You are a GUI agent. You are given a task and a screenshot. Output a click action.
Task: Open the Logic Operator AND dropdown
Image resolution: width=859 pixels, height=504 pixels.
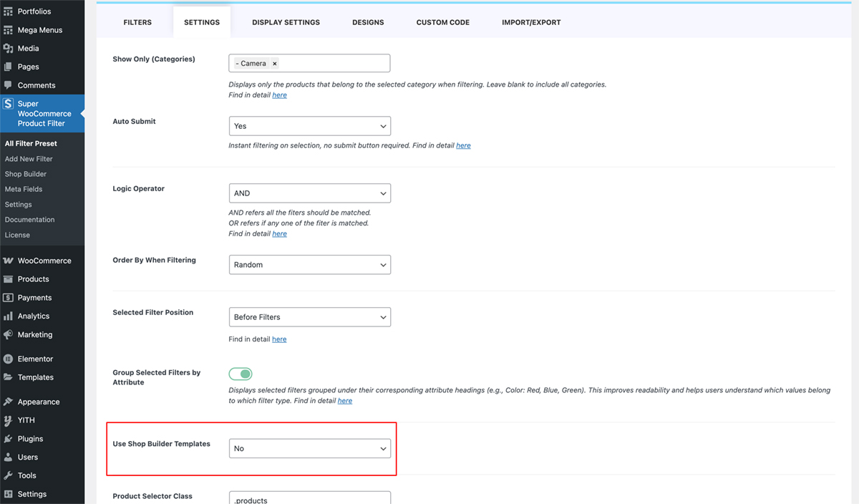click(310, 193)
